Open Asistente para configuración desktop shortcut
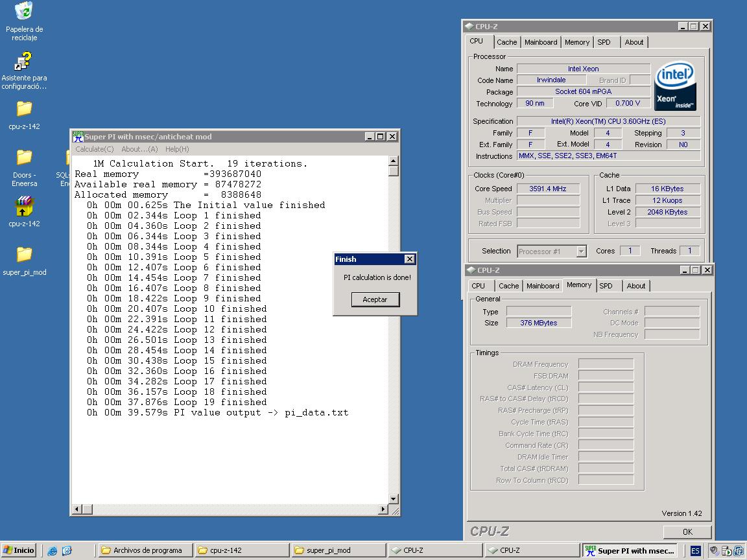 [24, 62]
